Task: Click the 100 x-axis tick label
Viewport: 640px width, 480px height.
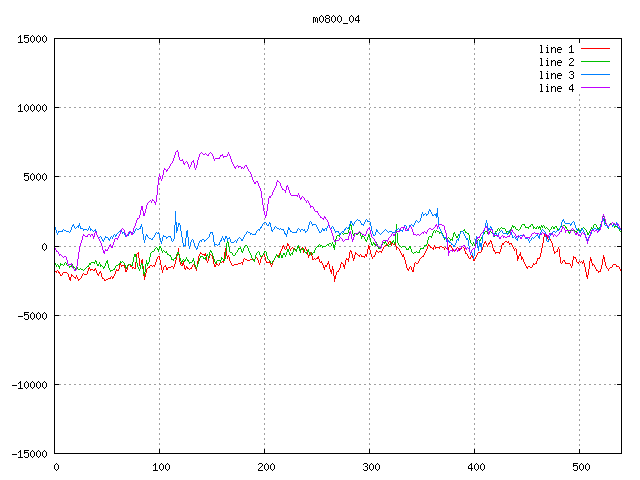Action: 160,467
